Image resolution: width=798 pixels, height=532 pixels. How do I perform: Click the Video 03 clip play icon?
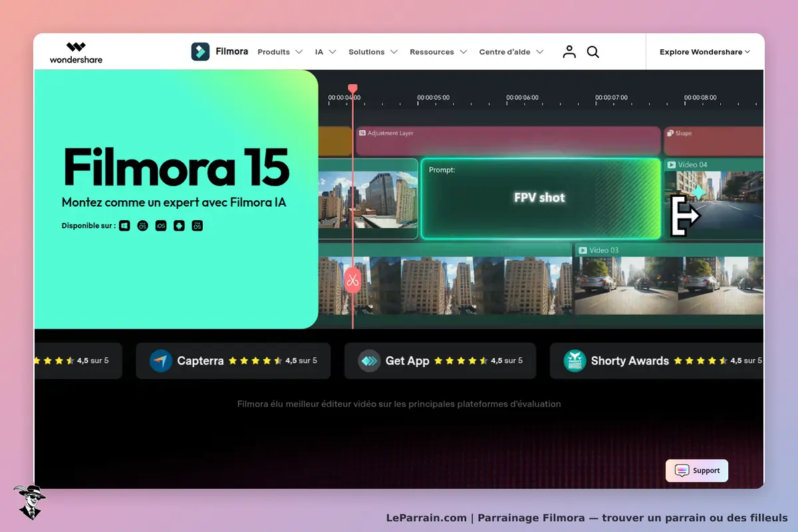[x=583, y=250]
